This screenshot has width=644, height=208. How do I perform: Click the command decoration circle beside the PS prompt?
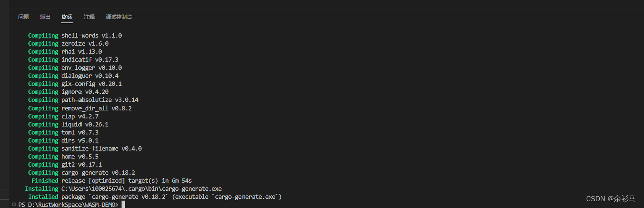(x=14, y=205)
